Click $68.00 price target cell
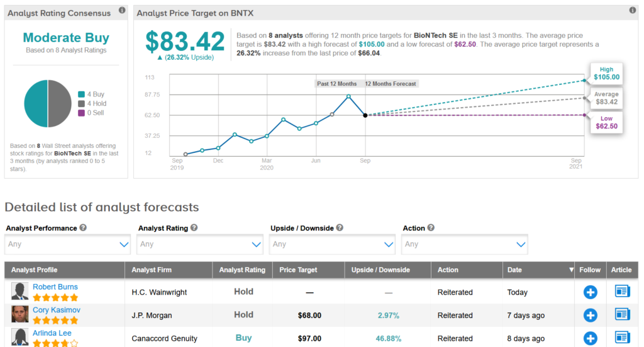The height and width of the screenshot is (347, 644). coord(309,316)
